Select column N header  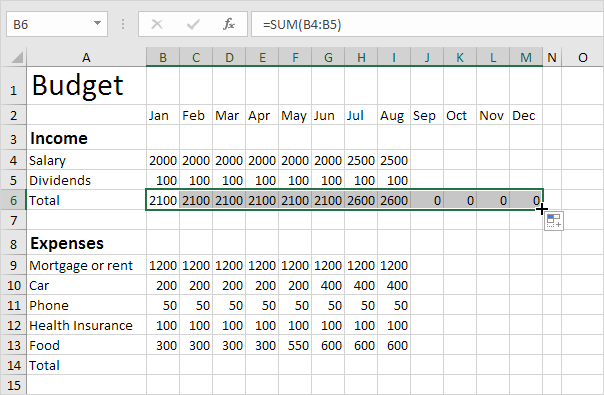pyautogui.click(x=552, y=57)
